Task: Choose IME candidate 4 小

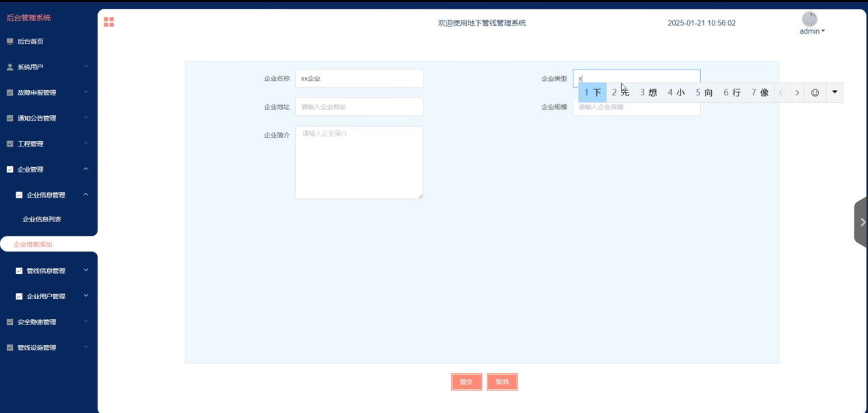Action: coord(676,93)
